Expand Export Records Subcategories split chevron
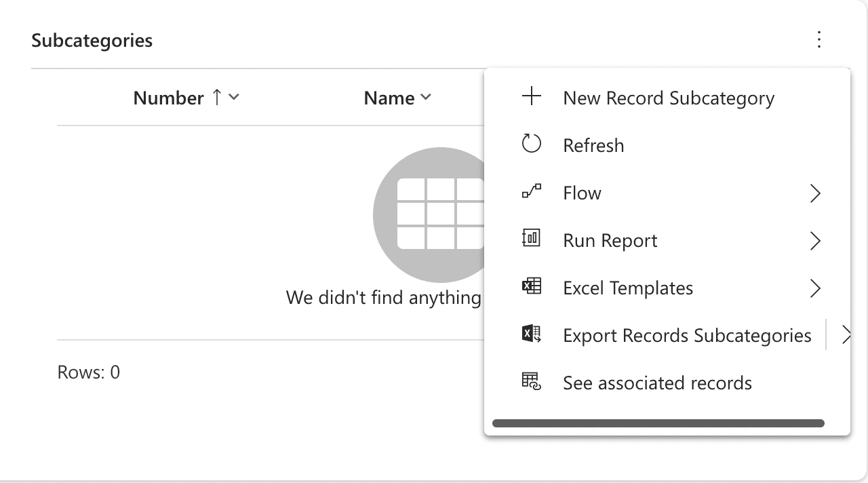This screenshot has width=868, height=483. [845, 335]
